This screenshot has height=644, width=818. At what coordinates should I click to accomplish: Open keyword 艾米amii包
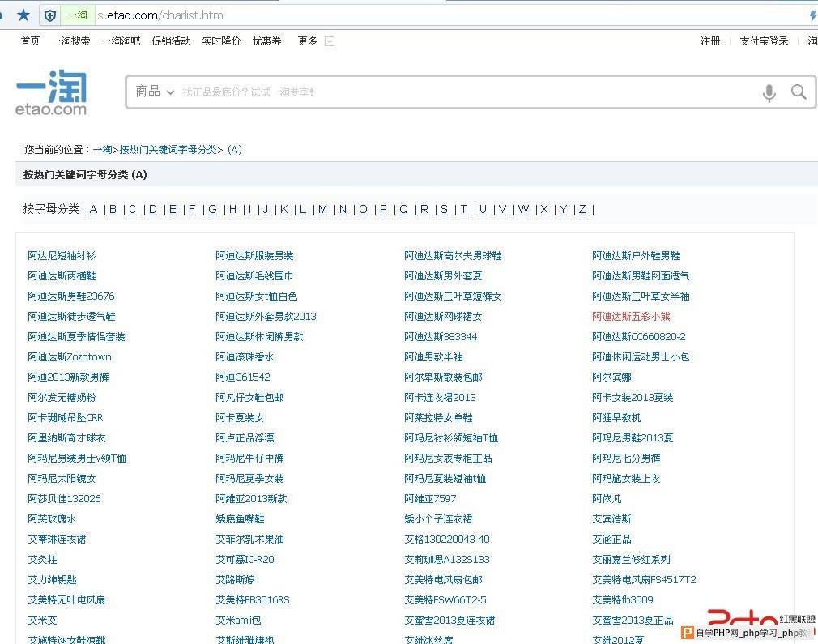(x=238, y=621)
